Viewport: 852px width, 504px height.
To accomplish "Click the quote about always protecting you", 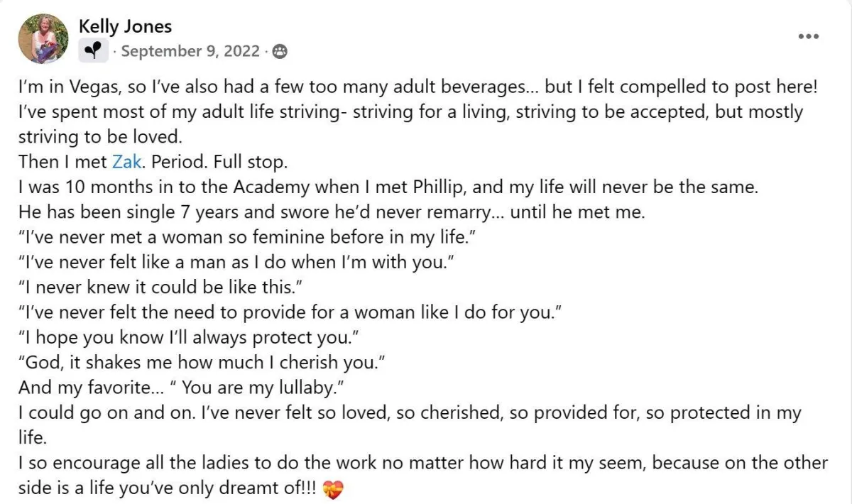I will tap(187, 339).
